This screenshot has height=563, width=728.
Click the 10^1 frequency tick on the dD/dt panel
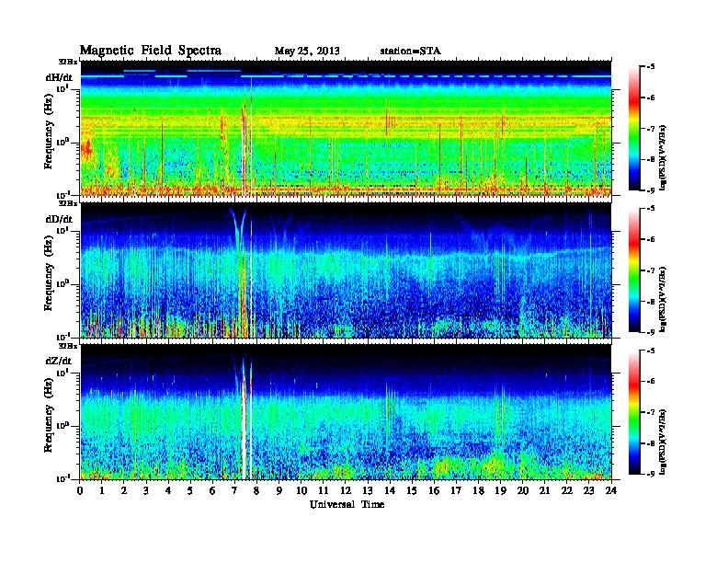pyautogui.click(x=63, y=230)
